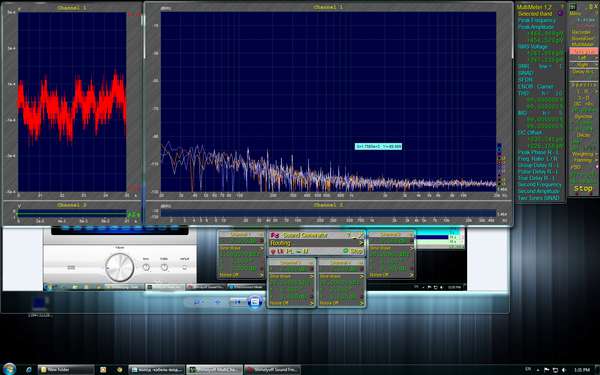The width and height of the screenshot is (600, 375).
Task: Toggle SFDR measurement in MultiMeter
Action: point(525,80)
